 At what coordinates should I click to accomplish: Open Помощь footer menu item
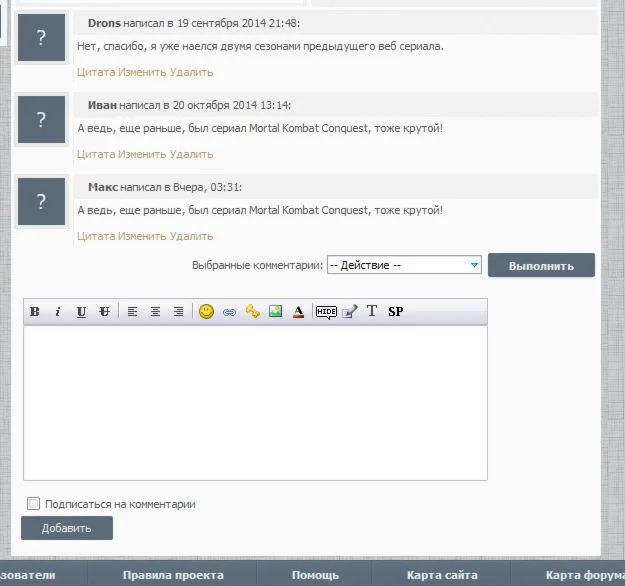pos(315,575)
